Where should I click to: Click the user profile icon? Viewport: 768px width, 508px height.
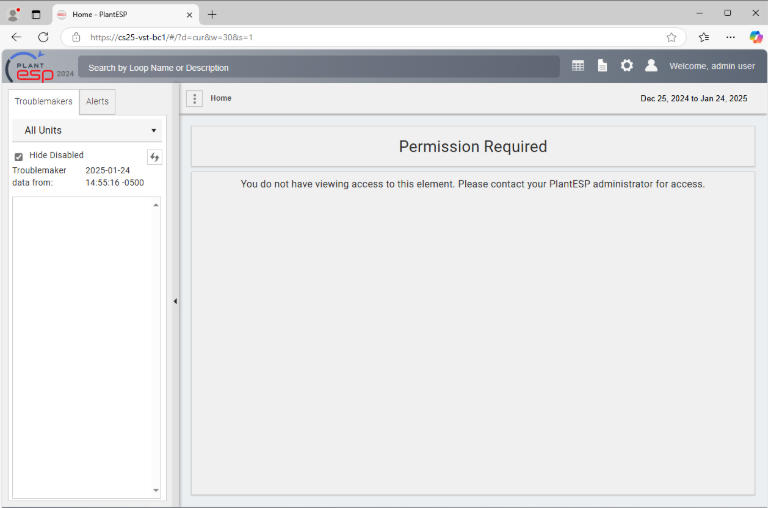point(651,66)
